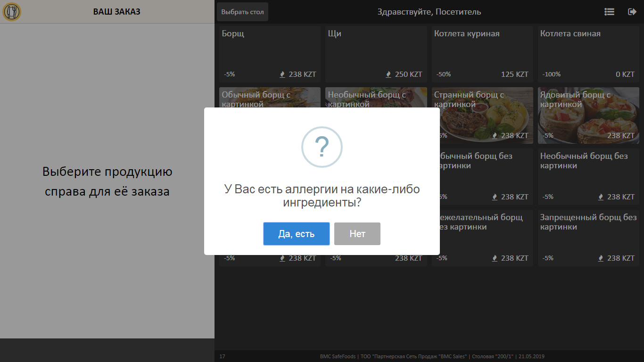This screenshot has width=644, height=362.
Task: Click the tenge icon on Запрещенный борщ price
Action: [x=600, y=258]
